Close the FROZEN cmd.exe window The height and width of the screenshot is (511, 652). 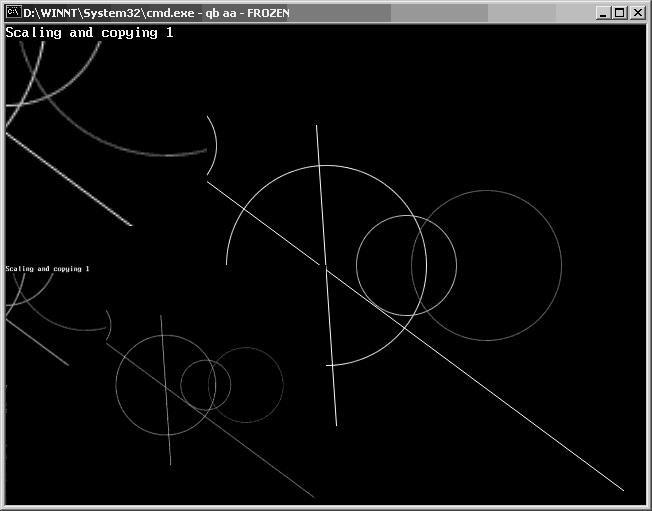coord(637,12)
